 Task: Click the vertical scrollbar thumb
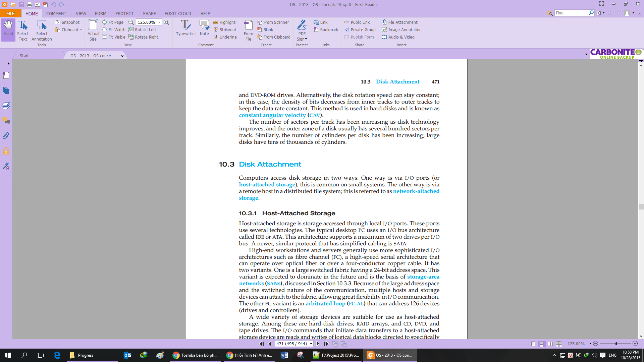coord(641,207)
